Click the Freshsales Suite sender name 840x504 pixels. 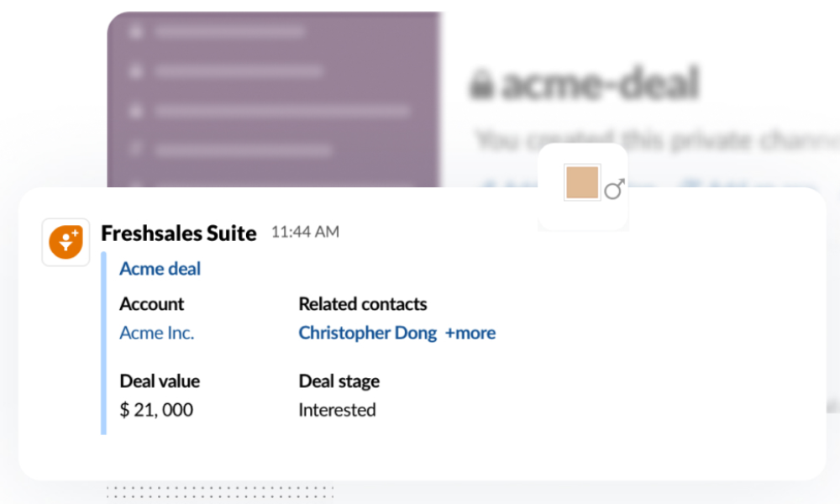tap(179, 234)
